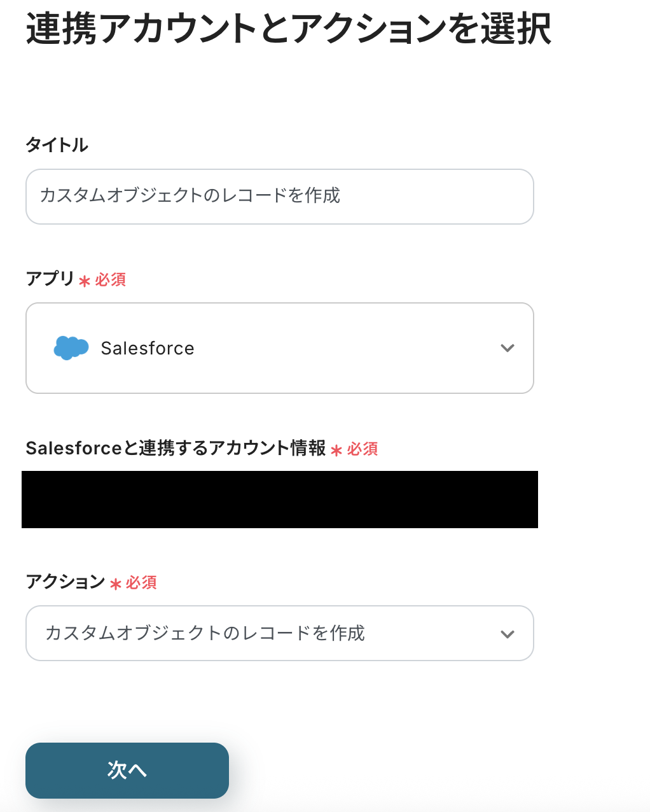The height and width of the screenshot is (812, 650).
Task: Click the 連携アカウントとアクションを選択 heading
Action: (x=288, y=29)
